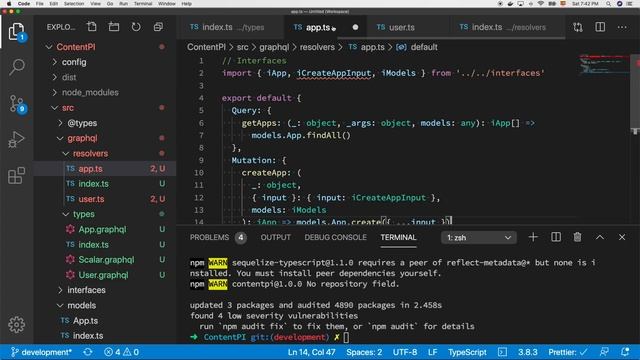Refresh the Explorer tree

coord(136,27)
